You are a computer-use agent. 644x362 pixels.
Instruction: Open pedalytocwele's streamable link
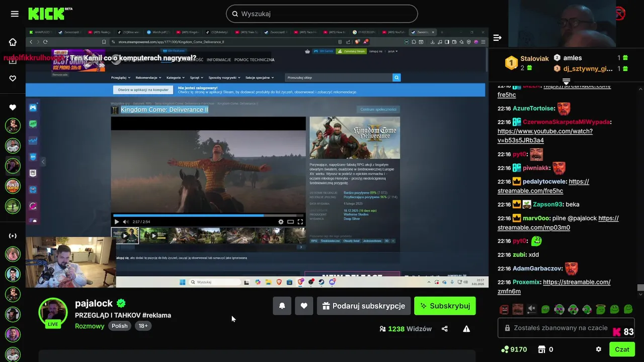tap(543, 186)
